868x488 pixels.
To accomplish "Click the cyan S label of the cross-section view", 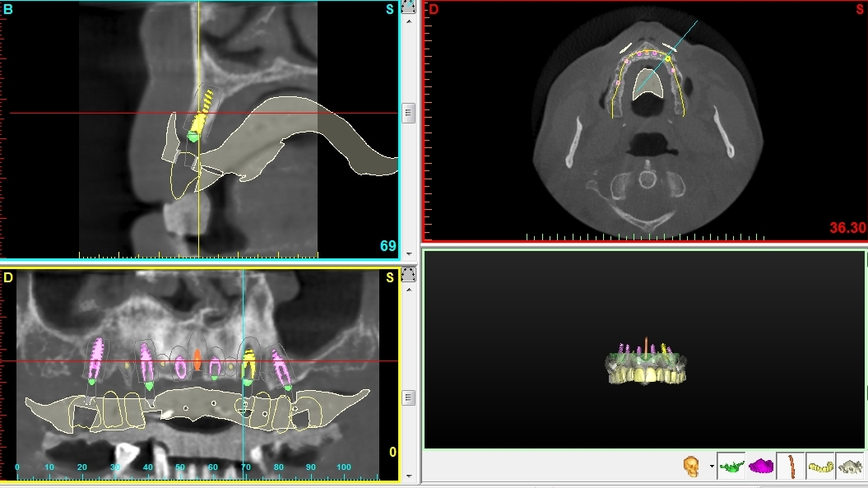I will tap(390, 9).
